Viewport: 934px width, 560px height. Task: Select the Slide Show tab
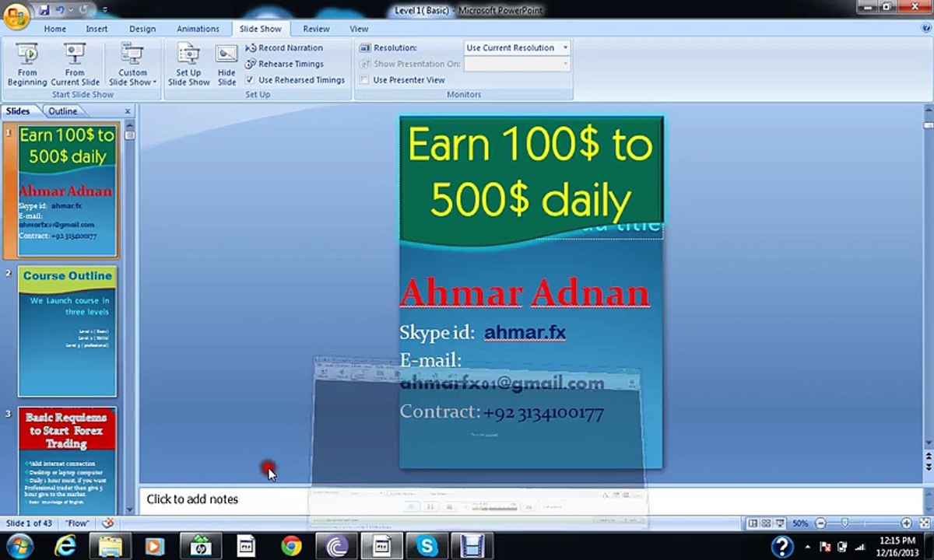click(x=260, y=29)
